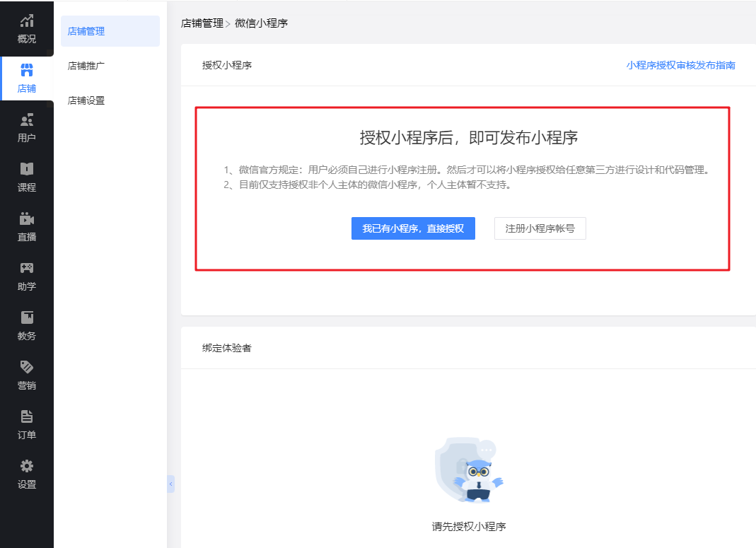This screenshot has height=548, width=756.
Task: Select the 店铺 store icon in sidebar
Action: 26,71
